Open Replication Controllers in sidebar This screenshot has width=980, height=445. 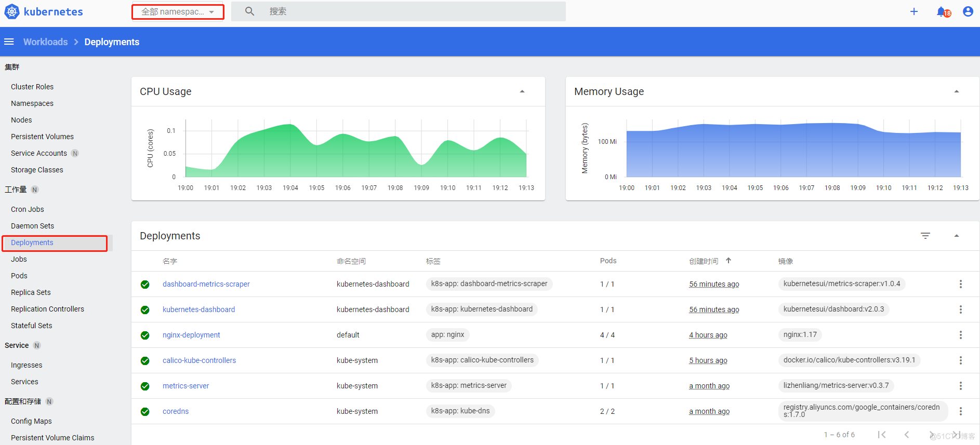47,309
